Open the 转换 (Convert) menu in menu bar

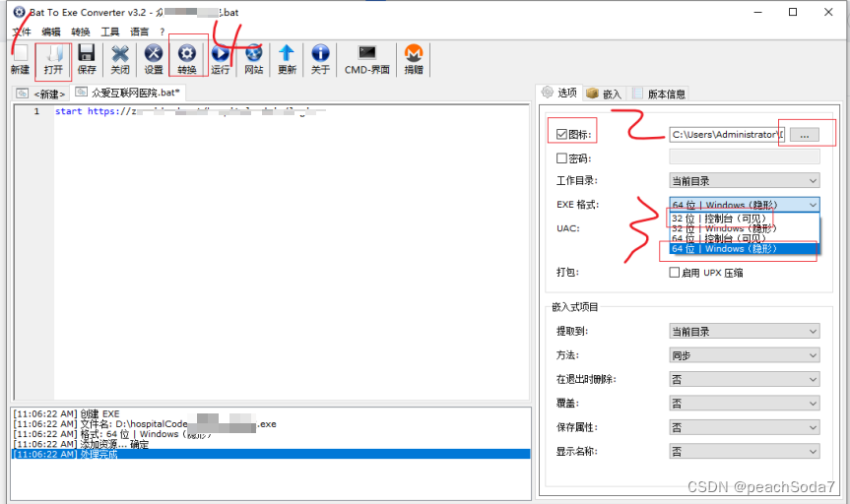coord(80,31)
